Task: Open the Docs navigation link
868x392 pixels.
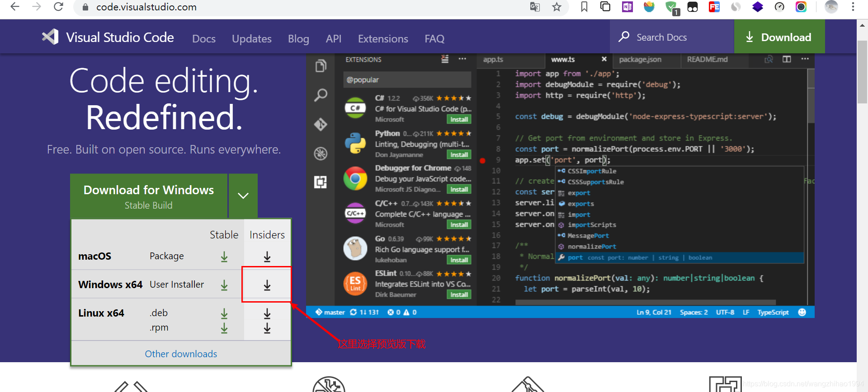Action: click(204, 39)
